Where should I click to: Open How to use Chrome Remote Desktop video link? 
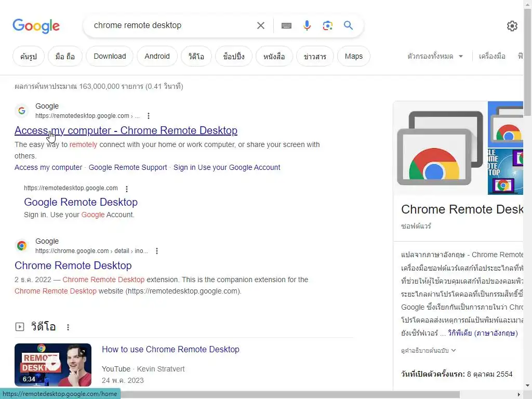tap(170, 350)
